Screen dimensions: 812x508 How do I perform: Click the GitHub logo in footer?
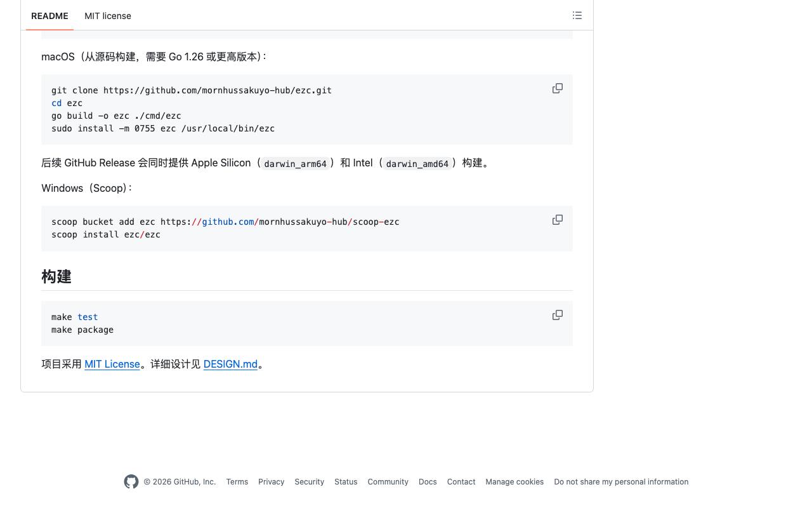coord(131,482)
